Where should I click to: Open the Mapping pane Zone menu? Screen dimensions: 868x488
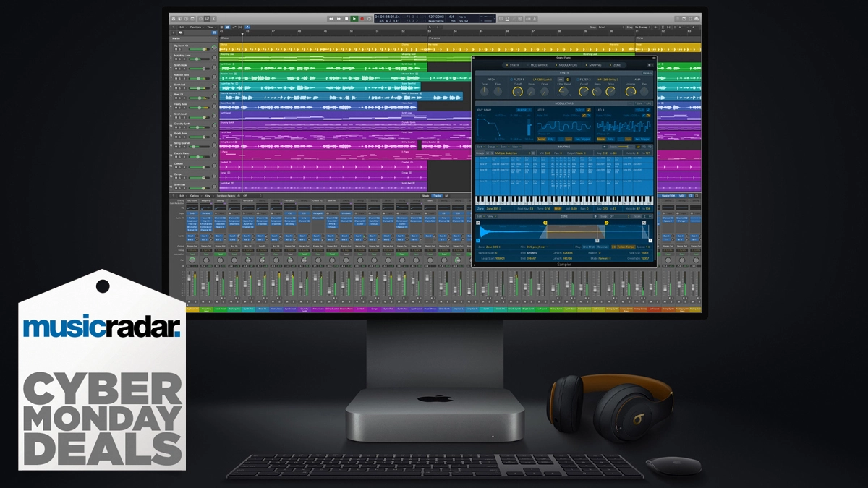505,147
